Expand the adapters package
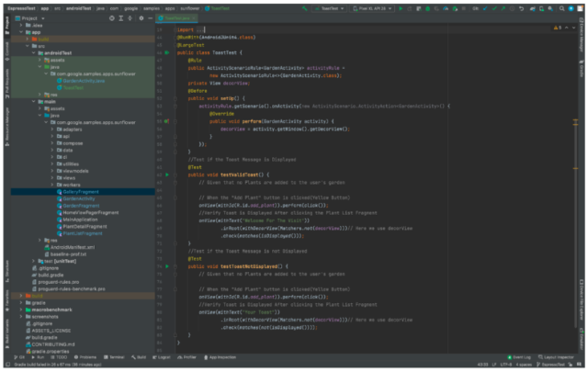The image size is (588, 372). point(52,130)
